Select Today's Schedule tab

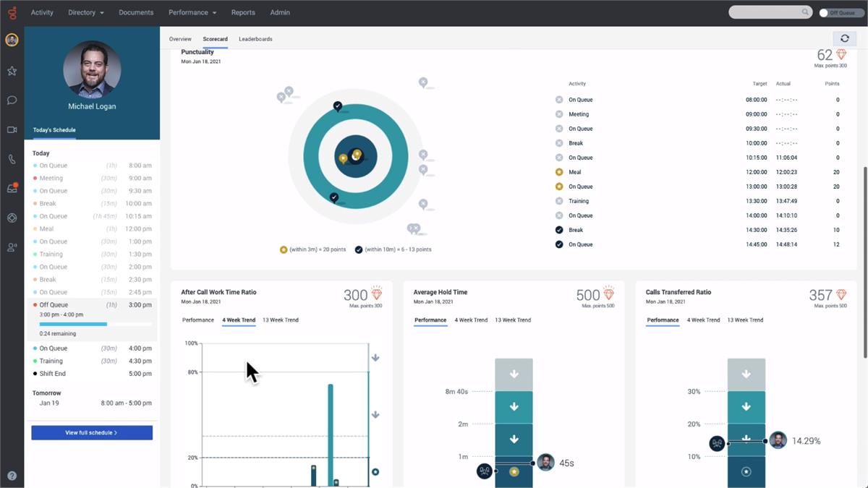pyautogui.click(x=54, y=130)
